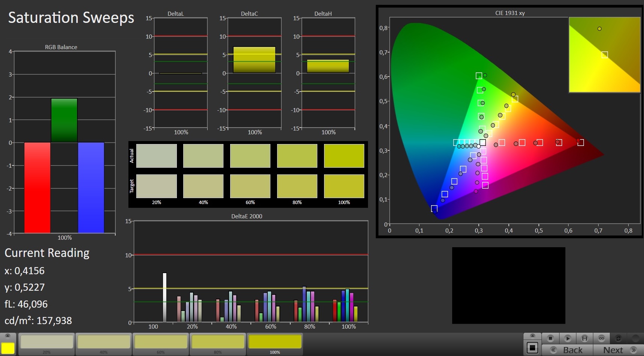Click the play read-series icon
Screen dimensions: 644x356
click(x=567, y=338)
